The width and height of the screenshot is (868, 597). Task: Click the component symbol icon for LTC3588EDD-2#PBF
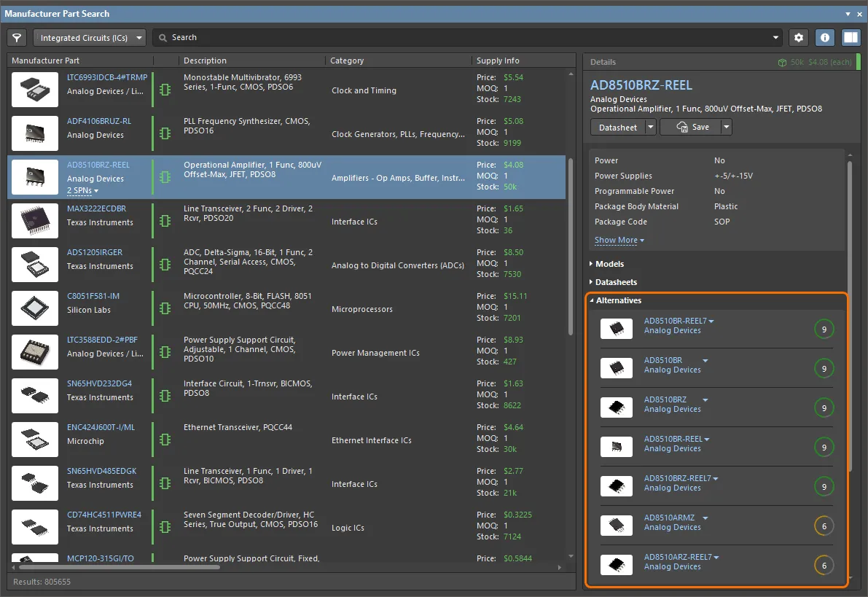point(165,351)
